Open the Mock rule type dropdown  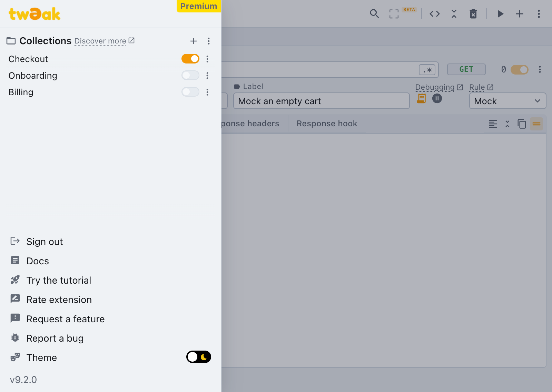point(507,101)
